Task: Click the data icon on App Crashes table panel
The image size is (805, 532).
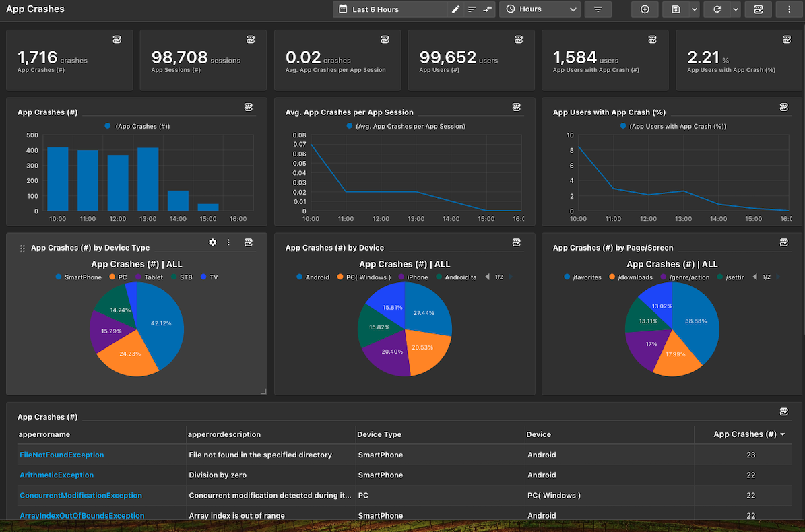Action: (x=783, y=411)
